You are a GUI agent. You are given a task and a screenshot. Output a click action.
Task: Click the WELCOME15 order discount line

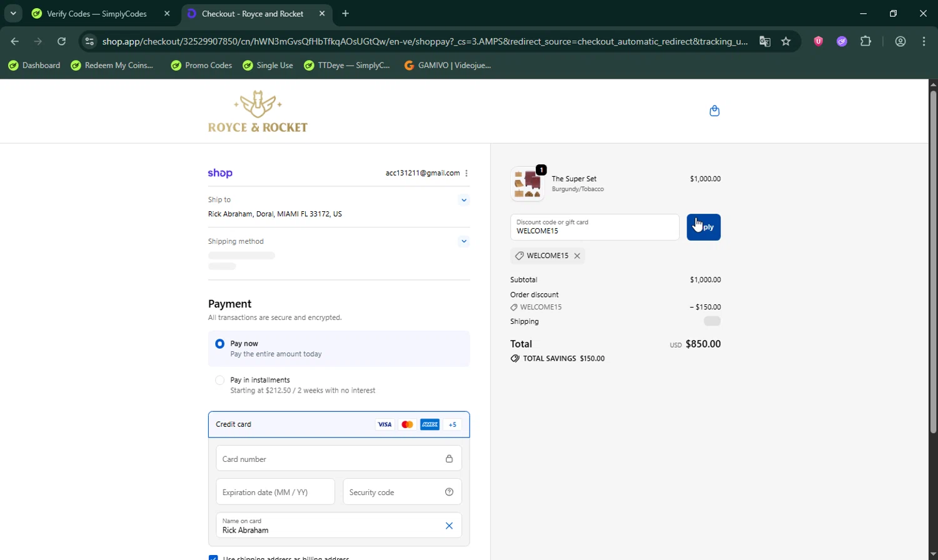(615, 307)
